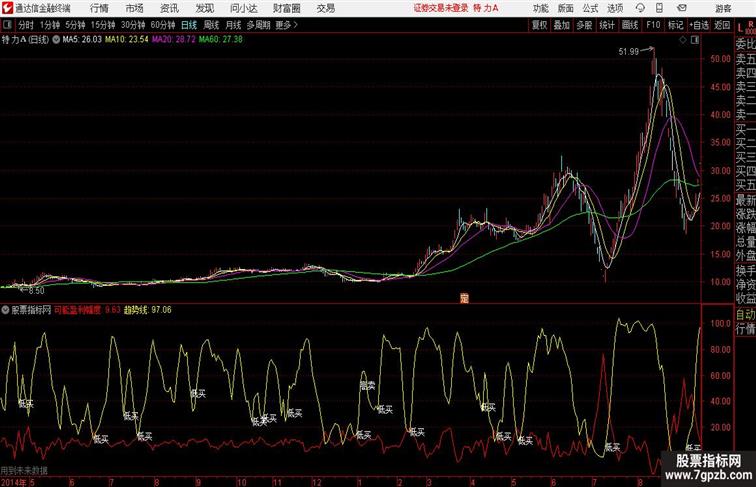This screenshot has width=756, height=487.
Task: Click the 返回 back button
Action: [722, 25]
